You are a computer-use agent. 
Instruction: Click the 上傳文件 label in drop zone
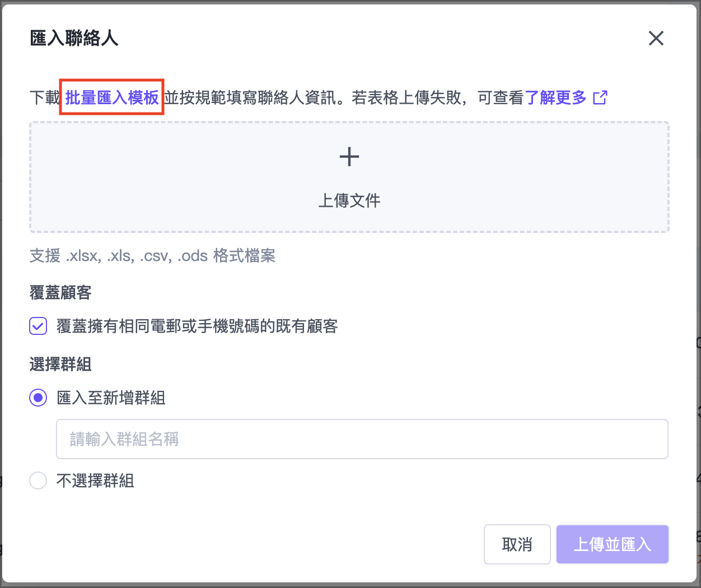coord(349,200)
